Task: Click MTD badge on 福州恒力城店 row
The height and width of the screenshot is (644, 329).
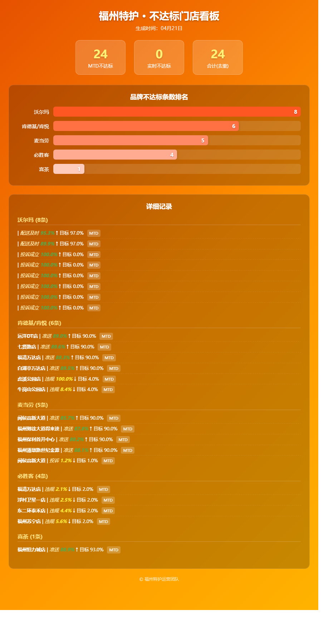Action: point(114,550)
